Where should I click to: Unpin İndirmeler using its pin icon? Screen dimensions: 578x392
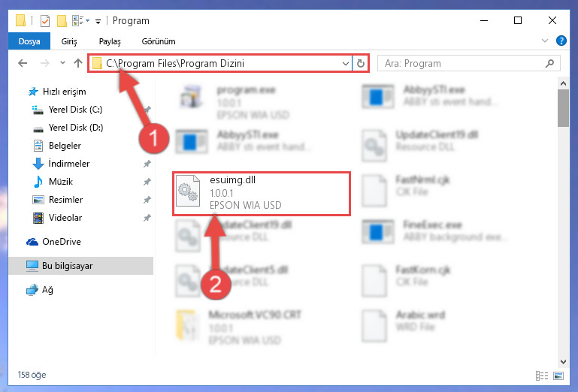(x=147, y=164)
